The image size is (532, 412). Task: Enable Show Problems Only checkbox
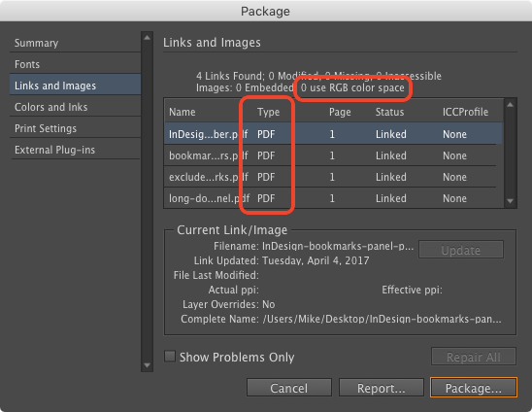coord(170,357)
